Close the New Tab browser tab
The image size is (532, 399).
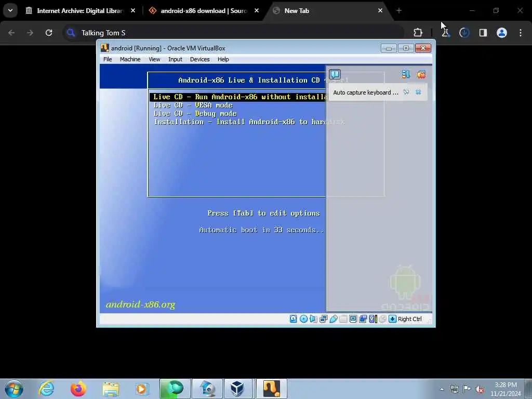point(380,10)
